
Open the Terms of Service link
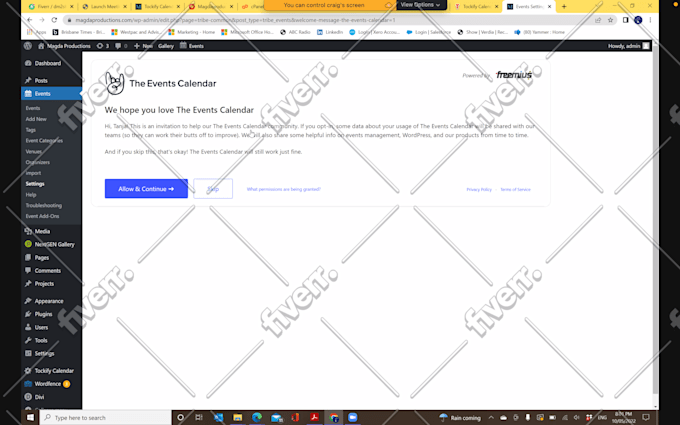pos(515,190)
